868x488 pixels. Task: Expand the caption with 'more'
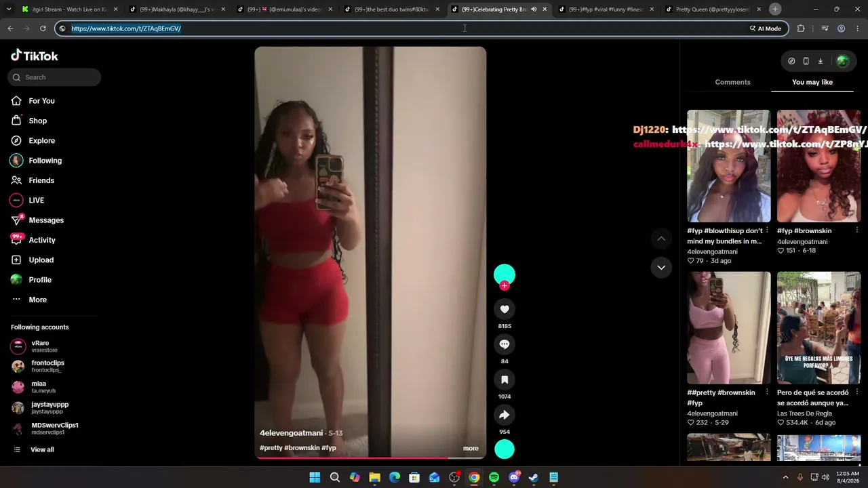[x=471, y=448]
